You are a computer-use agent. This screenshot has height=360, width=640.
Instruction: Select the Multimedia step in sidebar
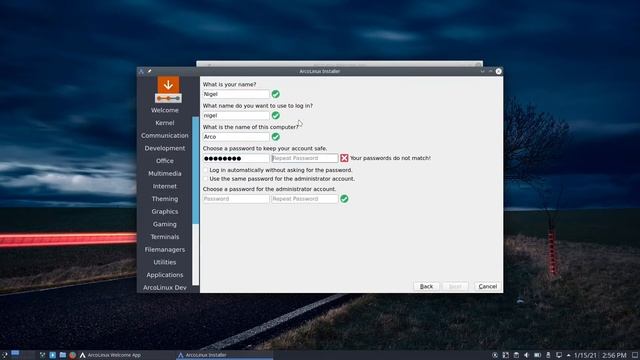164,173
